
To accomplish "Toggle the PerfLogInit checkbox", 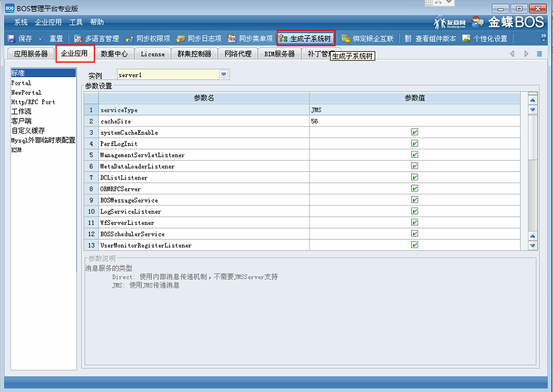I will click(414, 143).
